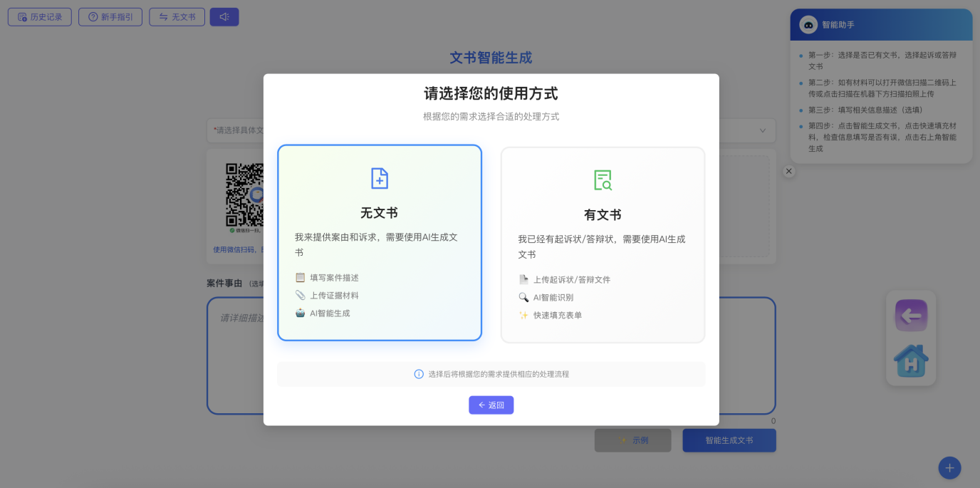This screenshot has height=488, width=980.
Task: Click the blue 智能生成文书 button
Action: click(729, 440)
